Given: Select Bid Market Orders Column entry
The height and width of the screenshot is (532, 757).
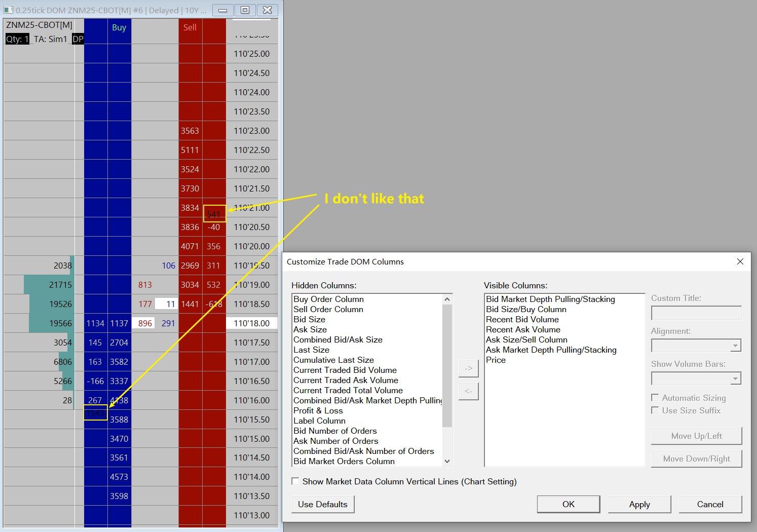Looking at the screenshot, I should (x=344, y=461).
